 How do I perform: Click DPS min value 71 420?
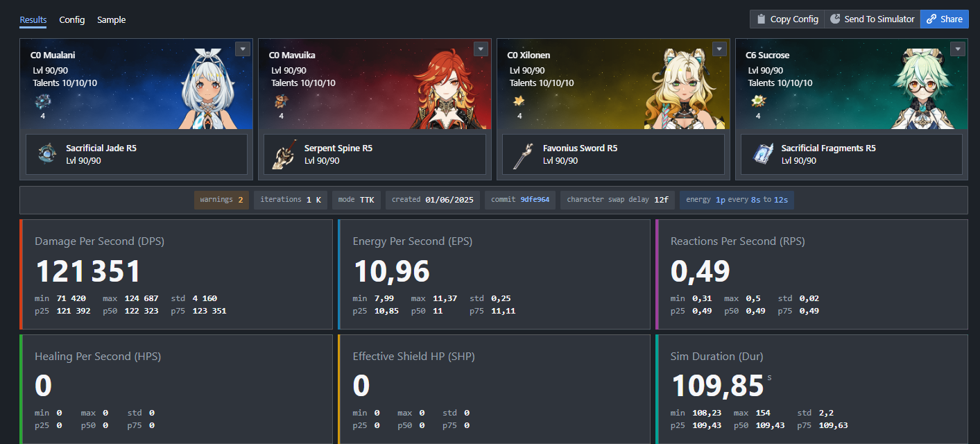tap(71, 298)
